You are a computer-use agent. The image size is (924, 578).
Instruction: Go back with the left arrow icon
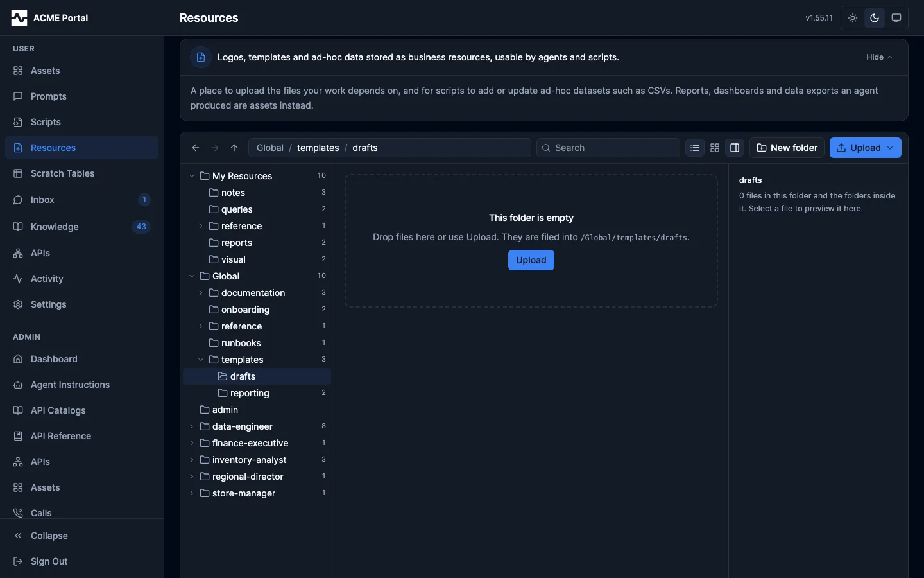(x=196, y=148)
